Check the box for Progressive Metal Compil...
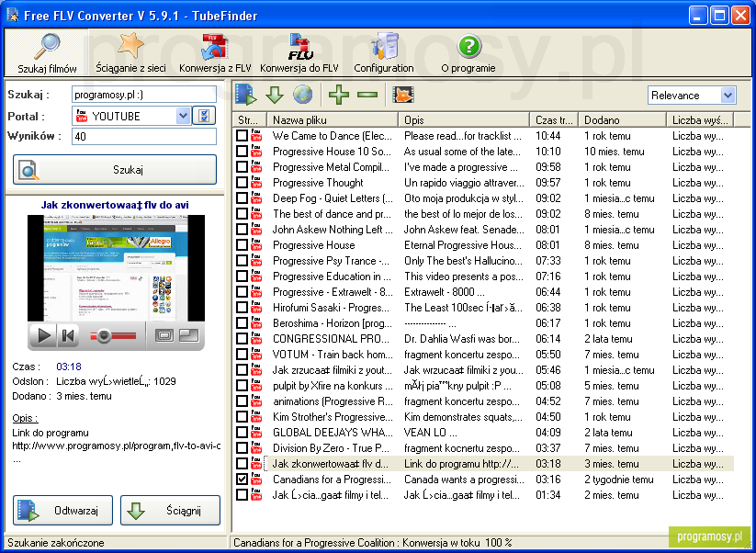 [x=242, y=167]
